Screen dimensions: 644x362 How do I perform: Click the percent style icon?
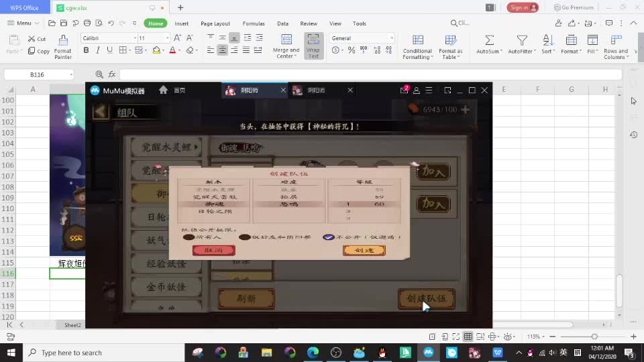pos(351,50)
